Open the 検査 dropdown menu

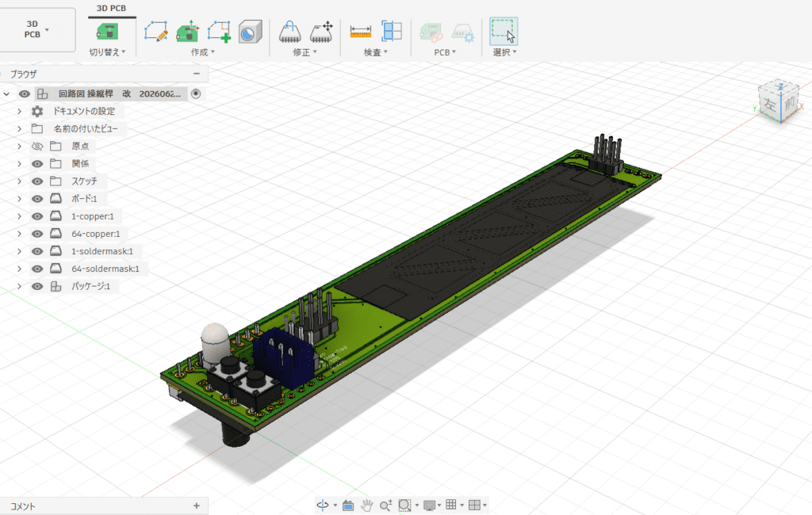(x=376, y=52)
